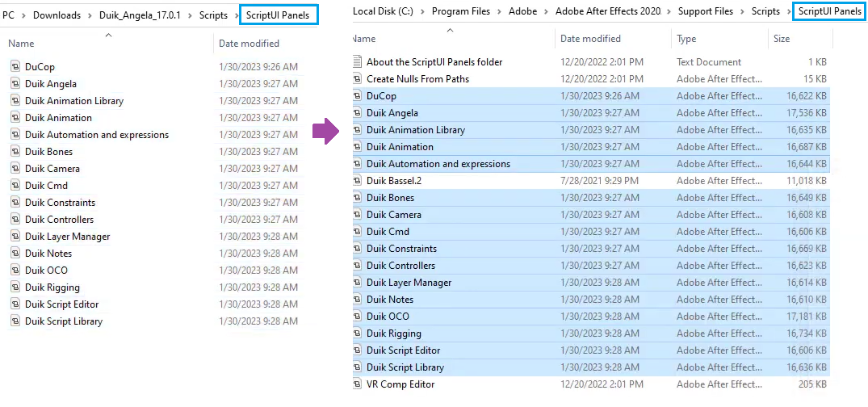Select Duik Animation Library in Program Files window

click(416, 129)
